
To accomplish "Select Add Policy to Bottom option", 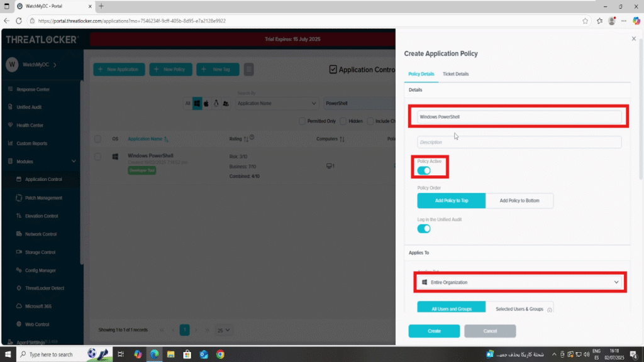I will pos(519,200).
